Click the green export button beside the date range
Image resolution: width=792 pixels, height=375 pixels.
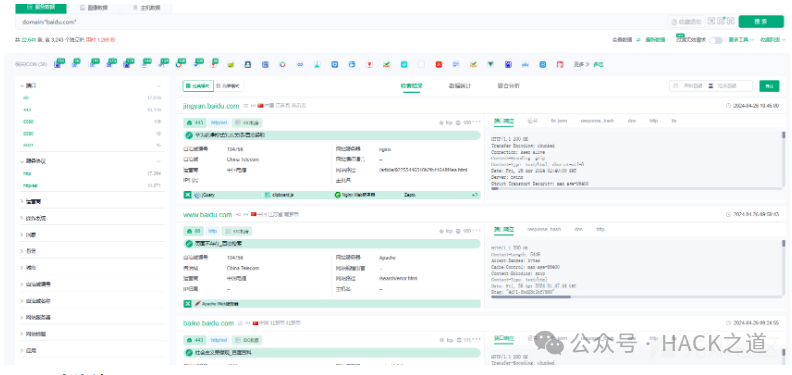coord(769,86)
